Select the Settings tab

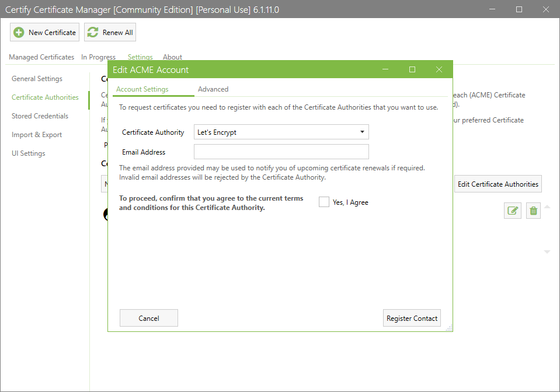click(x=140, y=57)
